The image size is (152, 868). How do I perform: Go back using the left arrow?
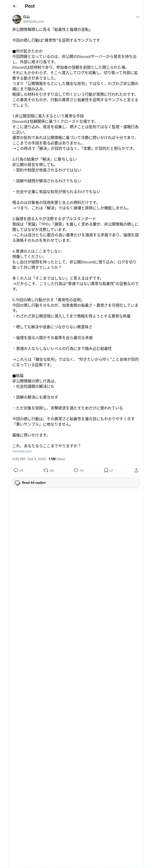14,6
